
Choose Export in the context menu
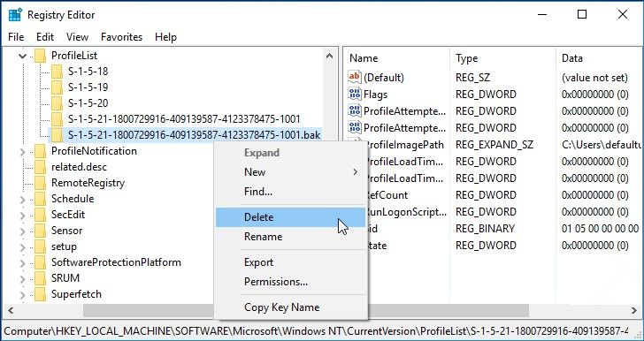pyautogui.click(x=290, y=262)
